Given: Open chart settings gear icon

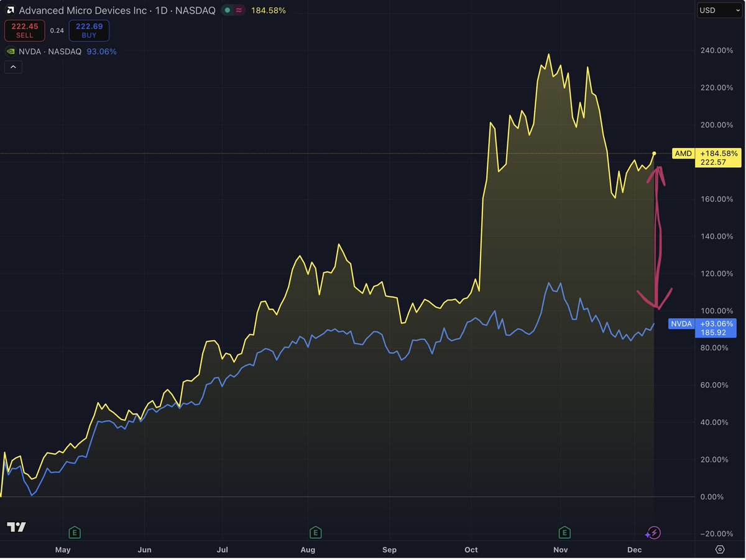Looking at the screenshot, I should (x=720, y=549).
